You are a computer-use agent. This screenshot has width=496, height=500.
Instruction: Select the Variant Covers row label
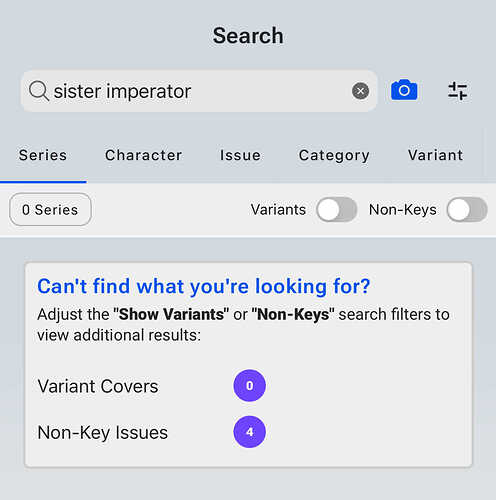click(98, 386)
